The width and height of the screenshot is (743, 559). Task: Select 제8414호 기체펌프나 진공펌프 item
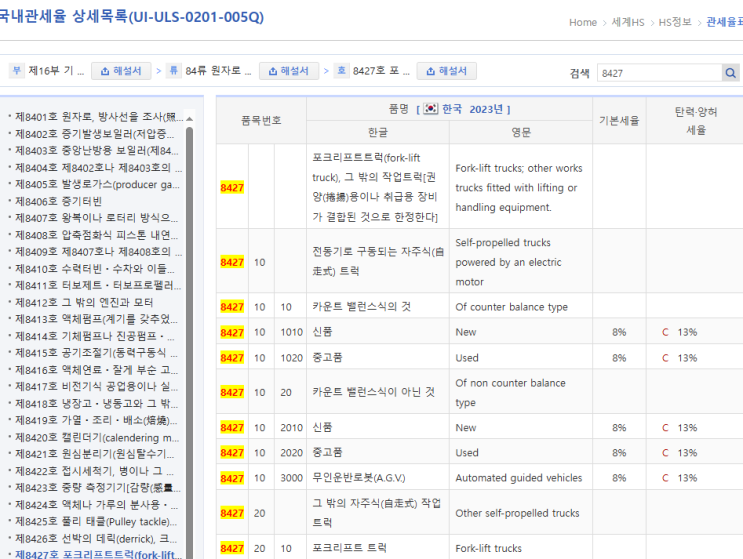click(x=94, y=336)
